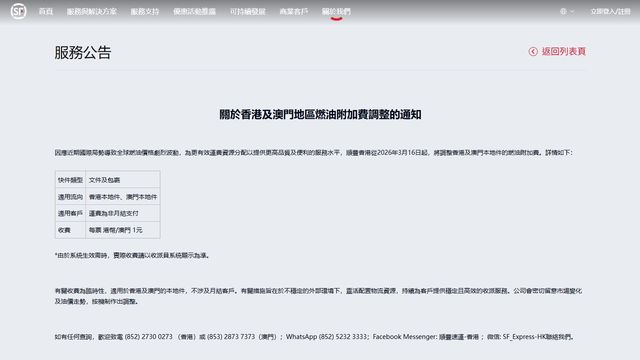Click WhatsApp (852) 5232 3333 text
This screenshot has height=360, width=640.
pyautogui.click(x=326, y=337)
